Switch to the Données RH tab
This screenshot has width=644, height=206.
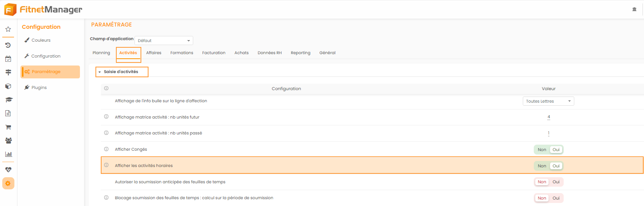[269, 53]
